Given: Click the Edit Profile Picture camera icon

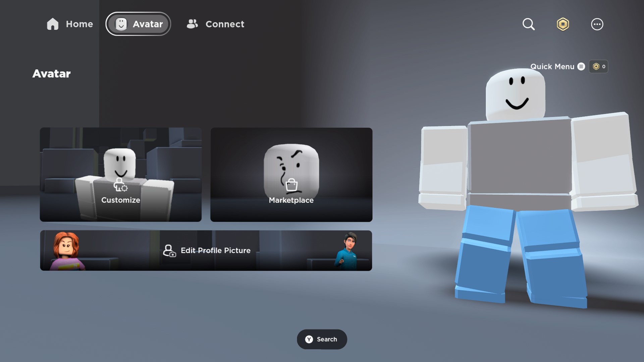Looking at the screenshot, I should coord(169,251).
